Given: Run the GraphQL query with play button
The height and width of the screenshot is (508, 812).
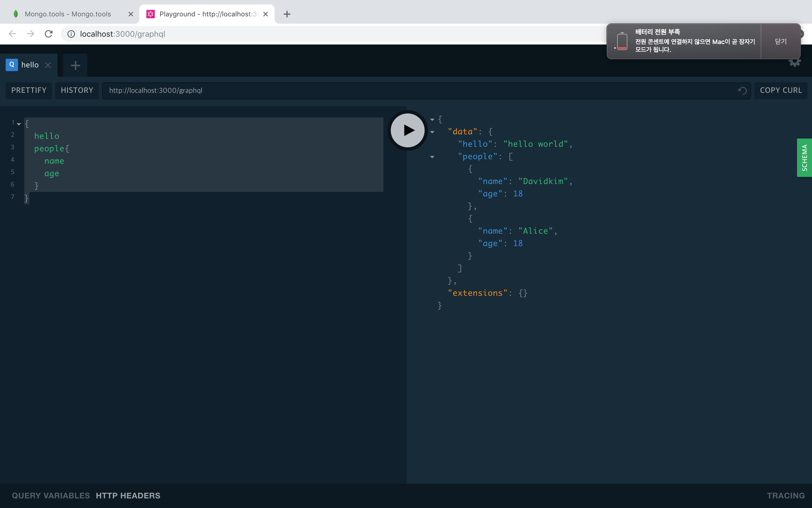Looking at the screenshot, I should [x=408, y=130].
